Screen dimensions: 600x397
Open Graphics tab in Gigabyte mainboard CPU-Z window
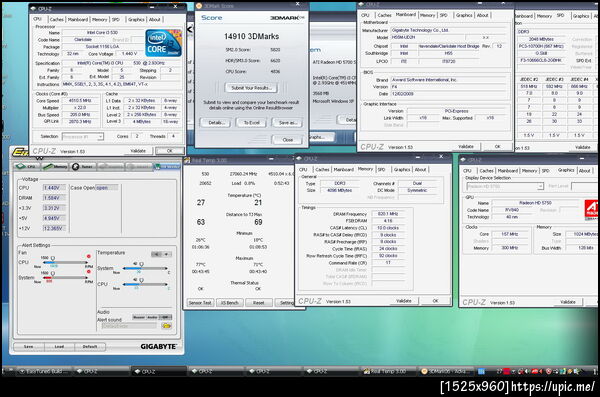click(464, 15)
